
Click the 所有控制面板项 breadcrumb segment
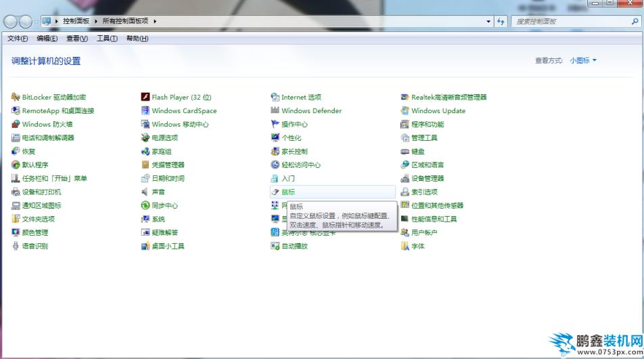click(x=125, y=21)
